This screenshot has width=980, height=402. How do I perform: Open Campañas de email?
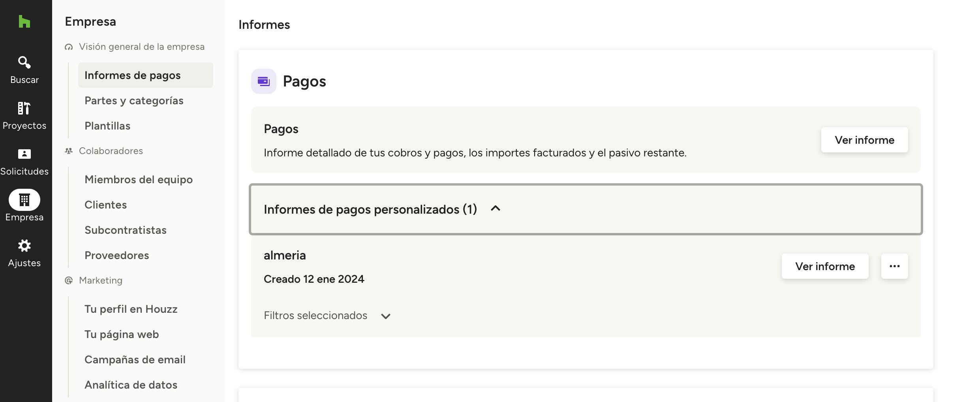pyautogui.click(x=135, y=359)
